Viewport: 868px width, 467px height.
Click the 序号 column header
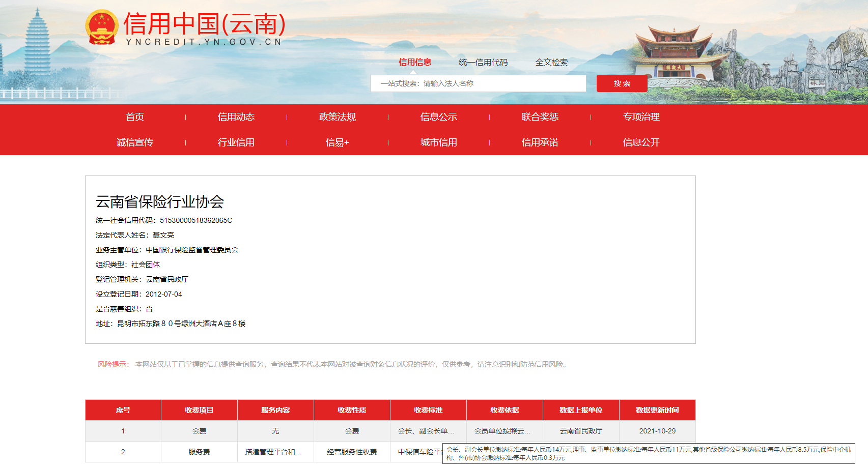coord(123,410)
